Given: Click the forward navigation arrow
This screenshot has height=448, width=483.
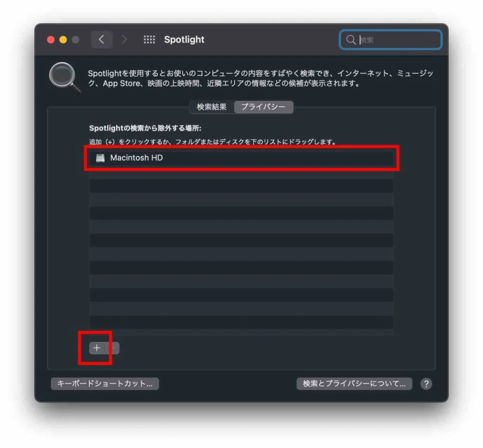Looking at the screenshot, I should click(124, 40).
